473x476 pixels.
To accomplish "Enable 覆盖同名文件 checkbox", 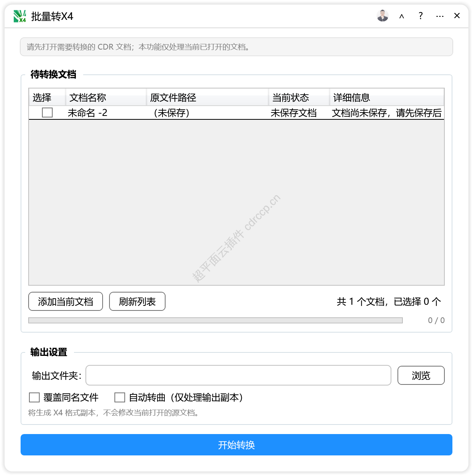I will point(34,397).
